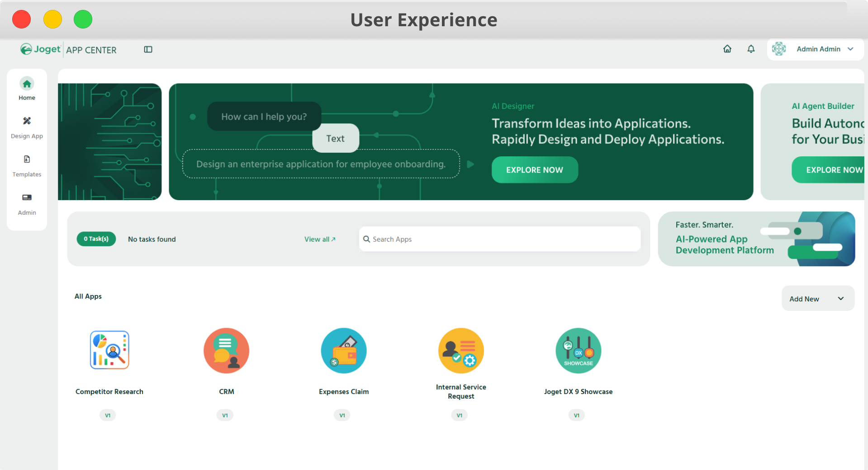868x470 pixels.
Task: Click the Search Apps field
Action: 500,239
